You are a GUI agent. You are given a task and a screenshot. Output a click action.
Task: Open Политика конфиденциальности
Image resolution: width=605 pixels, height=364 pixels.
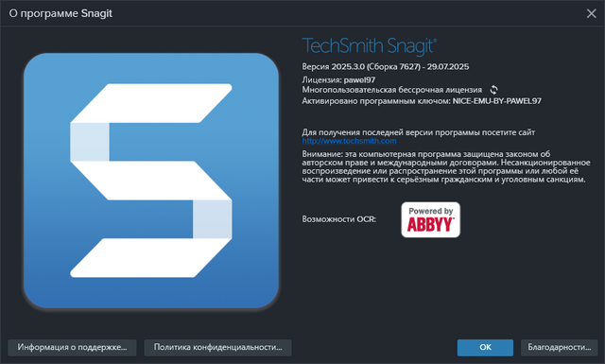click(x=217, y=347)
